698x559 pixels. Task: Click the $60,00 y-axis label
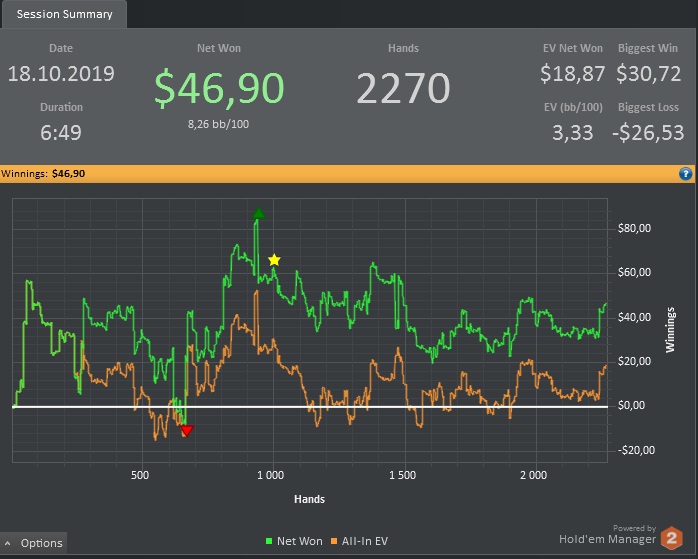(634, 272)
